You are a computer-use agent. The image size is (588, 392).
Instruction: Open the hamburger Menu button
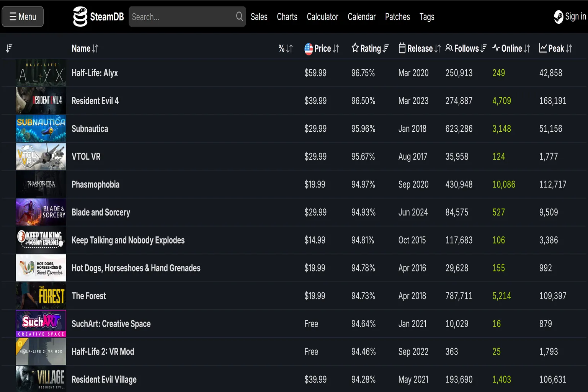coord(23,17)
